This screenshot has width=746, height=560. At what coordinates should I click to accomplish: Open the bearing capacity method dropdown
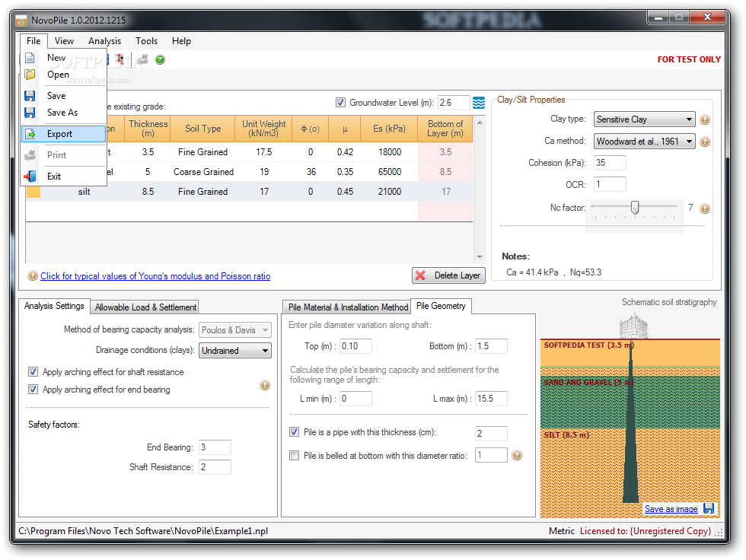point(235,330)
